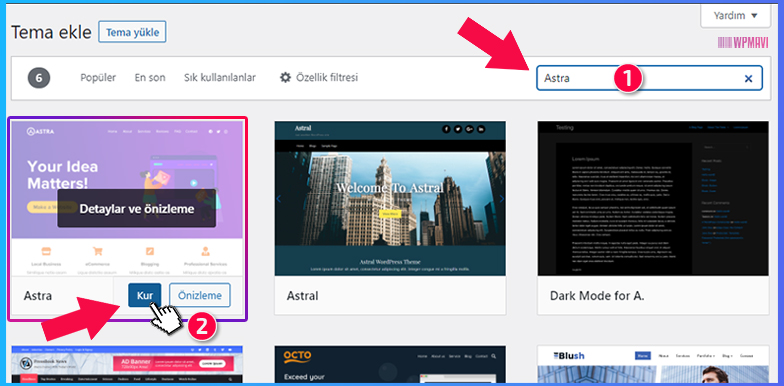
Task: Clear the Astra search with the X icon
Action: (748, 78)
